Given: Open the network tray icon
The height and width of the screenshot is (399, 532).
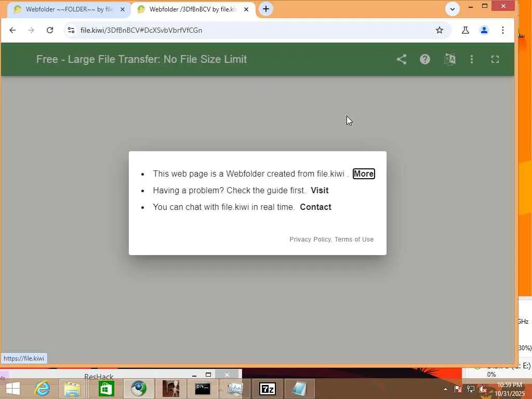Looking at the screenshot, I should coord(471,389).
